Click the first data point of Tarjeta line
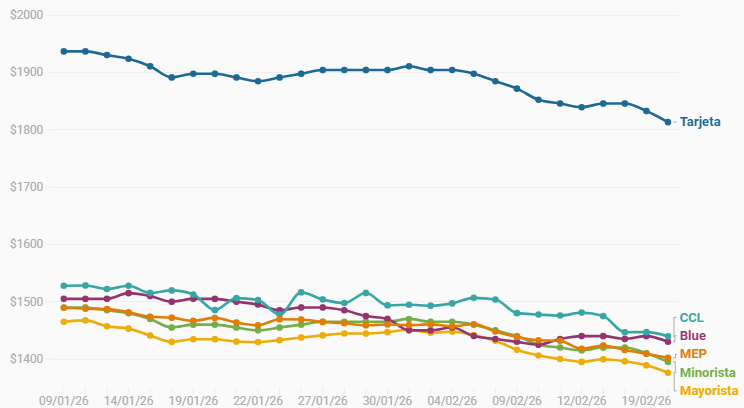Screen dimensions: 744x408 coord(64,51)
